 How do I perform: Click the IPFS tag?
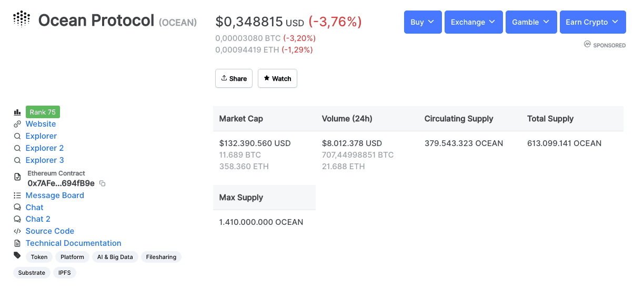click(64, 273)
